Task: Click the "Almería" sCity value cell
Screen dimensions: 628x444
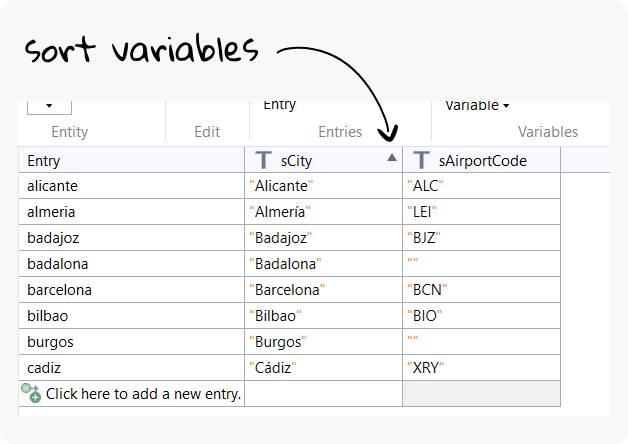Action: coord(323,212)
